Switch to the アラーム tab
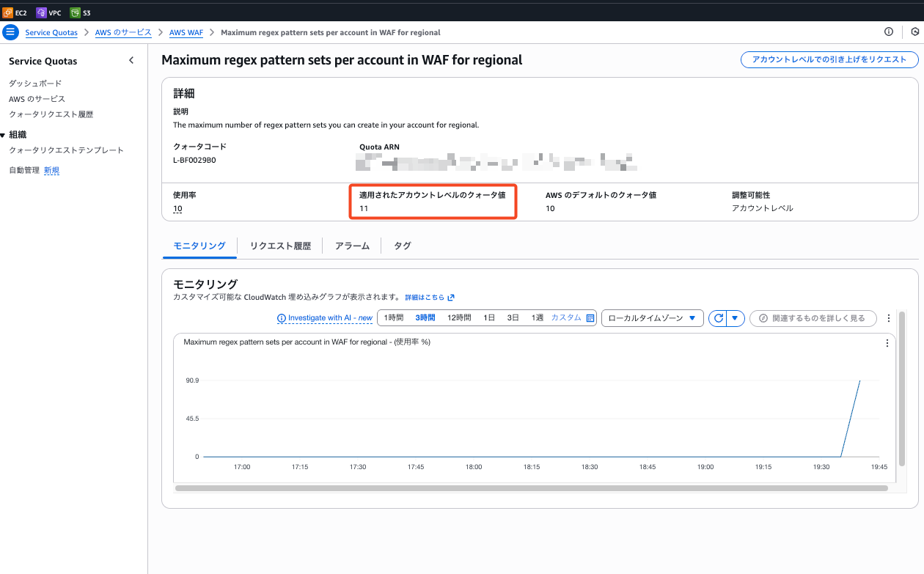 coord(352,246)
